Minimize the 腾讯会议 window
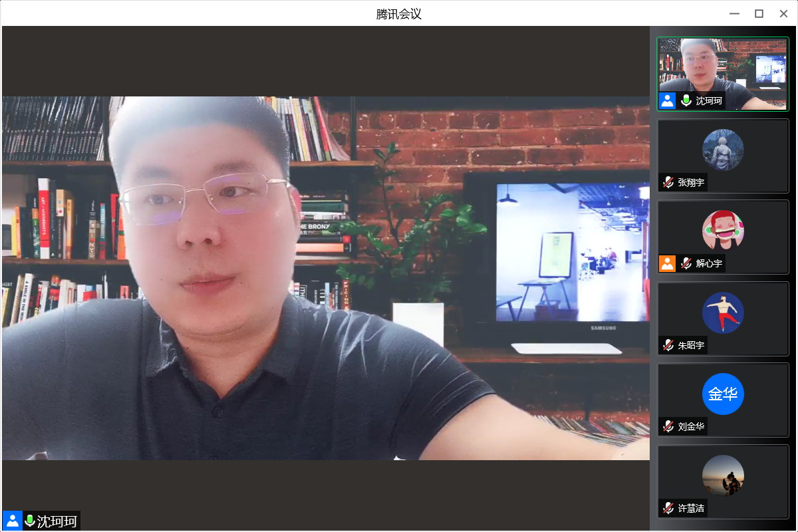The image size is (798, 532). tap(734, 13)
